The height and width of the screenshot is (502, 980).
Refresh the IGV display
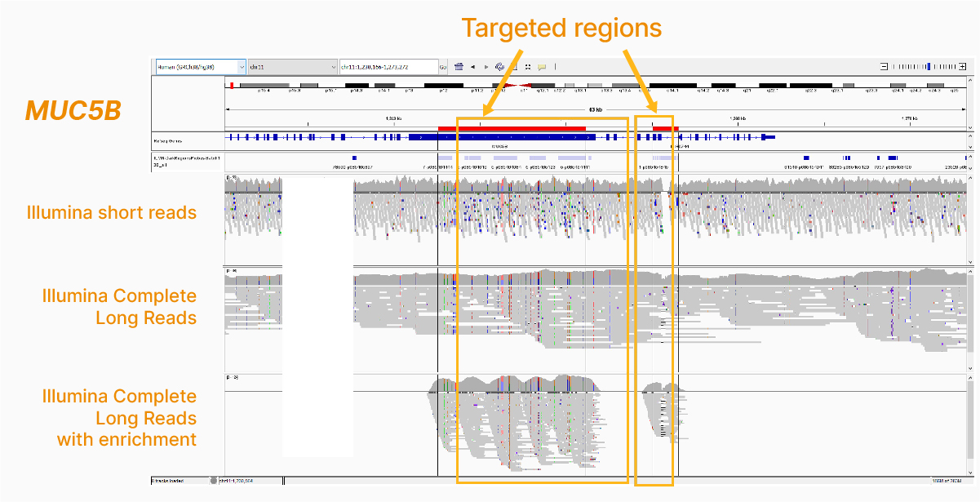click(499, 67)
